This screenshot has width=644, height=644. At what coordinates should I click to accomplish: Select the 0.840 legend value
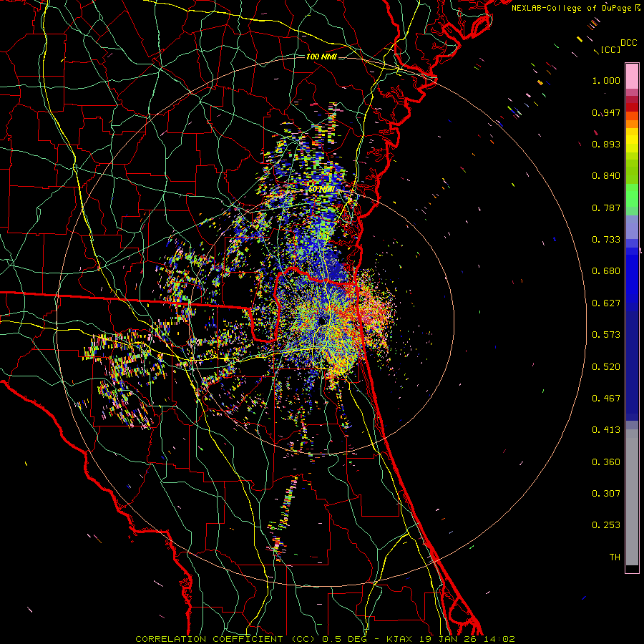(606, 176)
